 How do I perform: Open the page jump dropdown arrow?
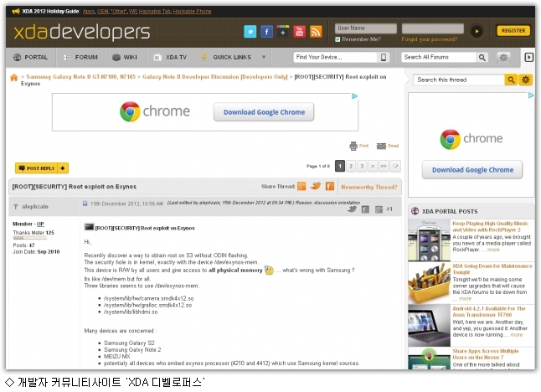click(395, 167)
